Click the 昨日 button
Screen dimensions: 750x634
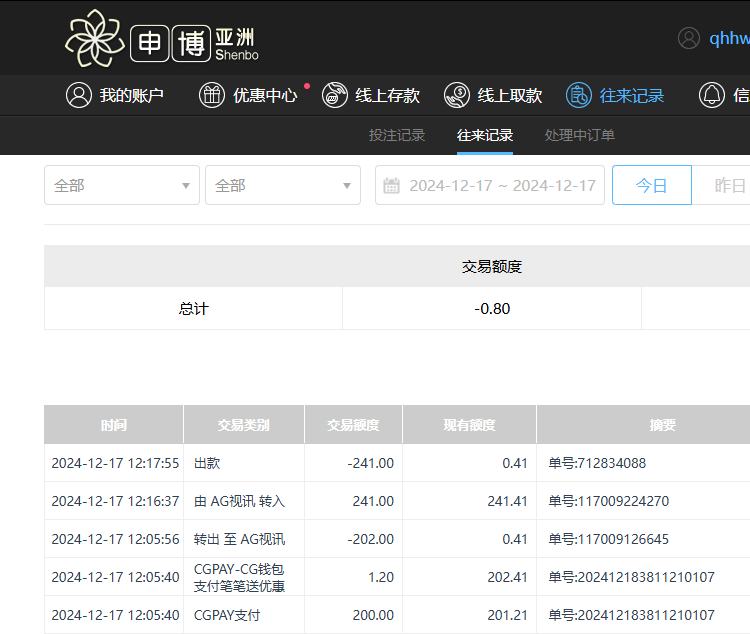(730, 185)
